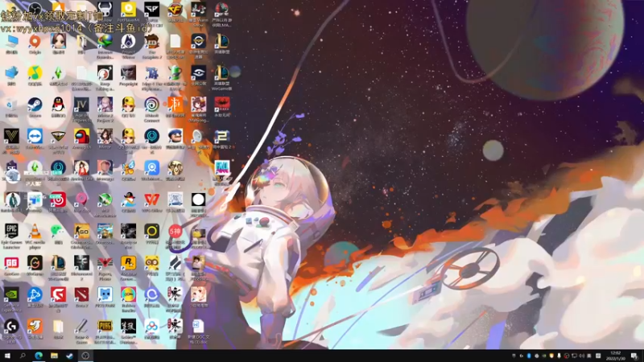644x362 pixels.
Task: Select the Overcooked 2 desktop icon
Action: pyautogui.click(x=105, y=231)
